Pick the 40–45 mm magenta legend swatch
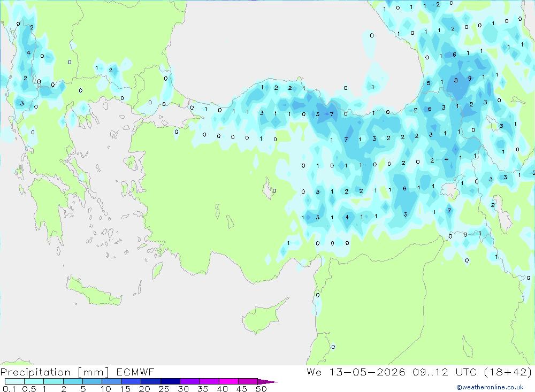This screenshot has width=535, height=392. point(228,381)
